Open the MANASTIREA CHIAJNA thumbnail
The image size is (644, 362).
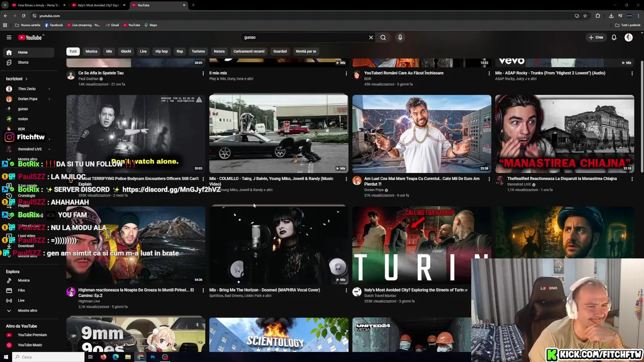[x=565, y=134]
